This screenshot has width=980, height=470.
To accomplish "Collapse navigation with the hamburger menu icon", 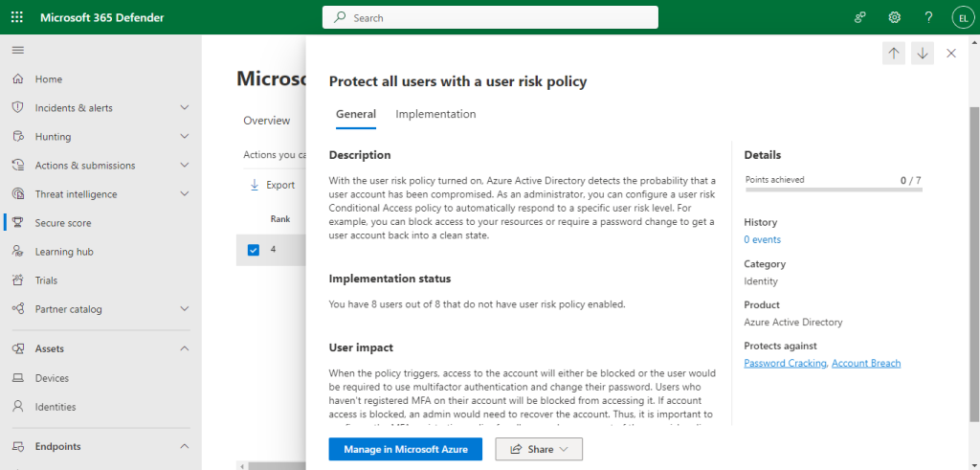I will tap(18, 50).
